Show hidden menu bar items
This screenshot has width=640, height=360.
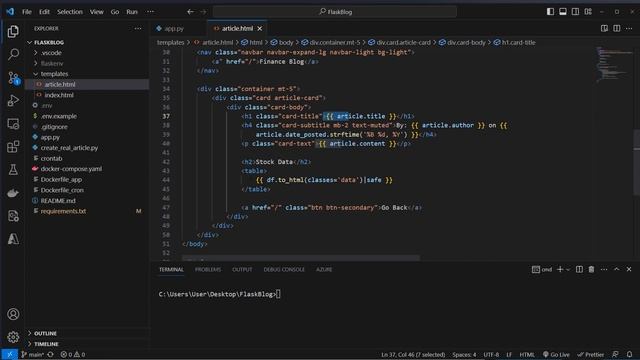(x=150, y=12)
